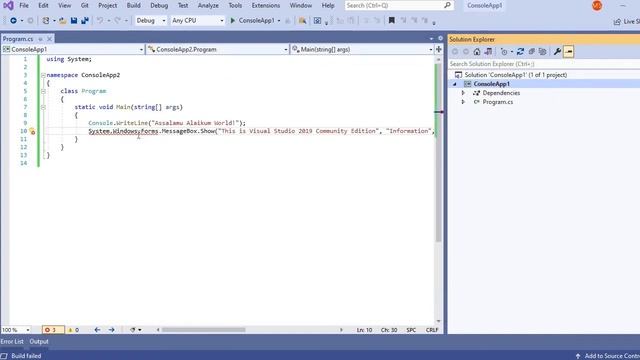Click the Find in Files toolbar icon
The width and height of the screenshot is (640, 360).
pos(302,20)
